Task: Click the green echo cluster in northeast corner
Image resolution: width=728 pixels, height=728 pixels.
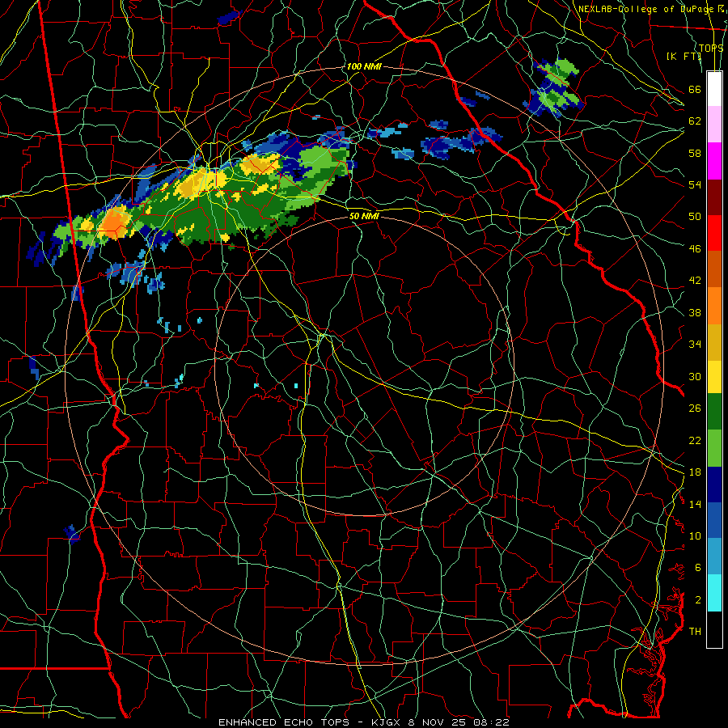Action: point(554,87)
